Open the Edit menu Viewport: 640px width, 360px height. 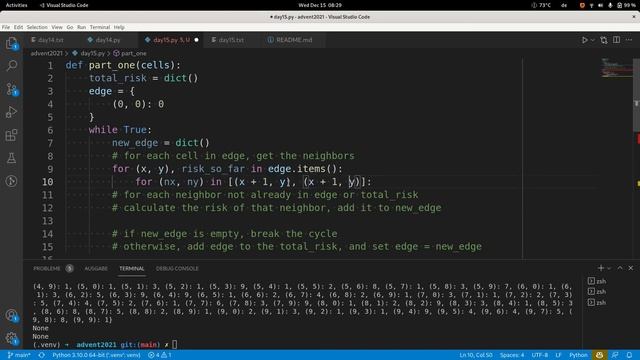click(x=18, y=27)
